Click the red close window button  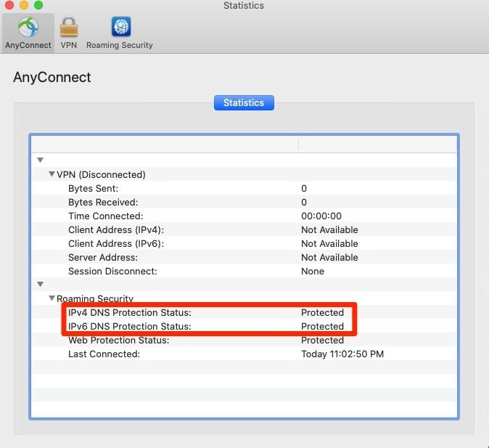click(x=9, y=4)
